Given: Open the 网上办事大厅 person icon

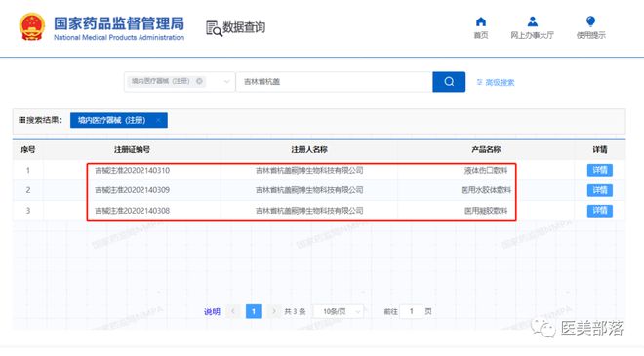Looking at the screenshot, I should tap(533, 21).
